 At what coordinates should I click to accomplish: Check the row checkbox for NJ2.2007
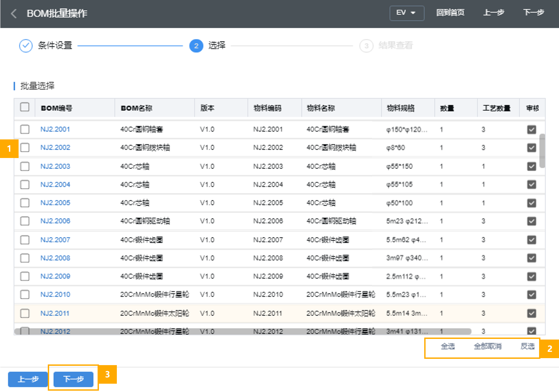point(25,240)
